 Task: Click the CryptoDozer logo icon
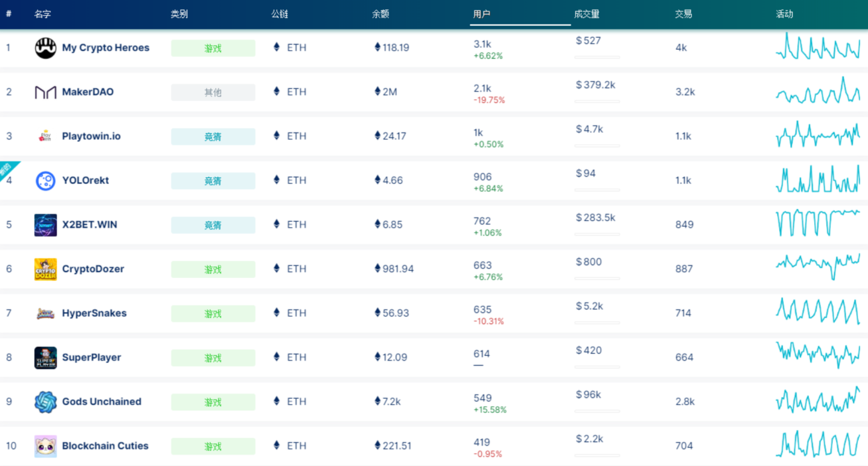coord(46,269)
